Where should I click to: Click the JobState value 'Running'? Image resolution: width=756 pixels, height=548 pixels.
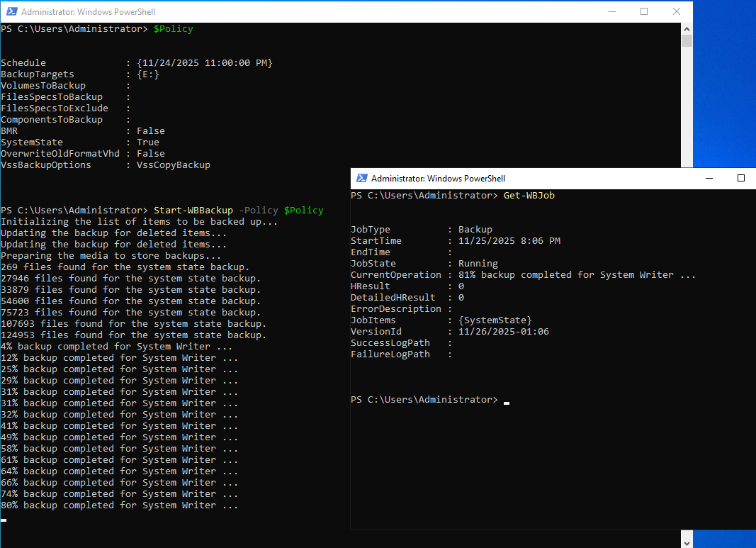[478, 264]
